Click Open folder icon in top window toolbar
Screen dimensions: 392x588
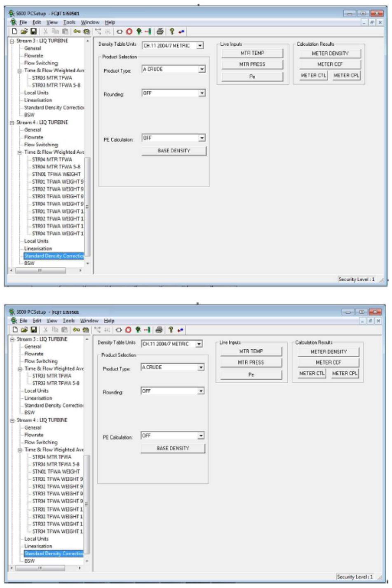(24, 31)
